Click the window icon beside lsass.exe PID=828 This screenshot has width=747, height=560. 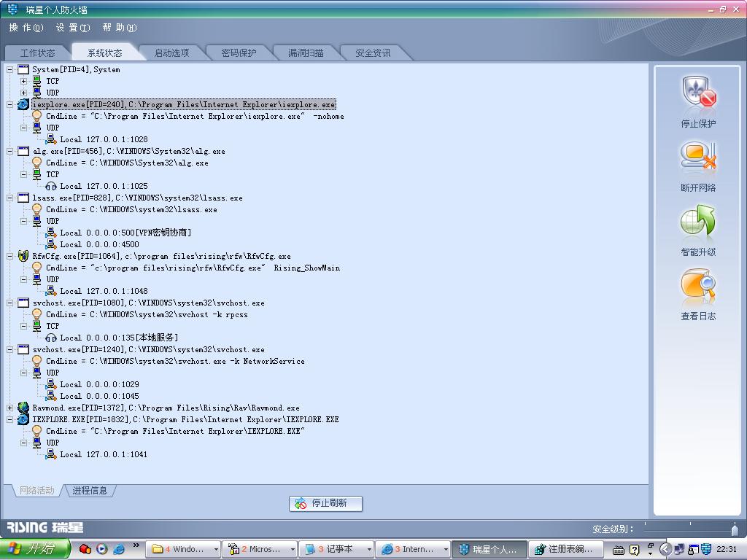[x=23, y=198]
